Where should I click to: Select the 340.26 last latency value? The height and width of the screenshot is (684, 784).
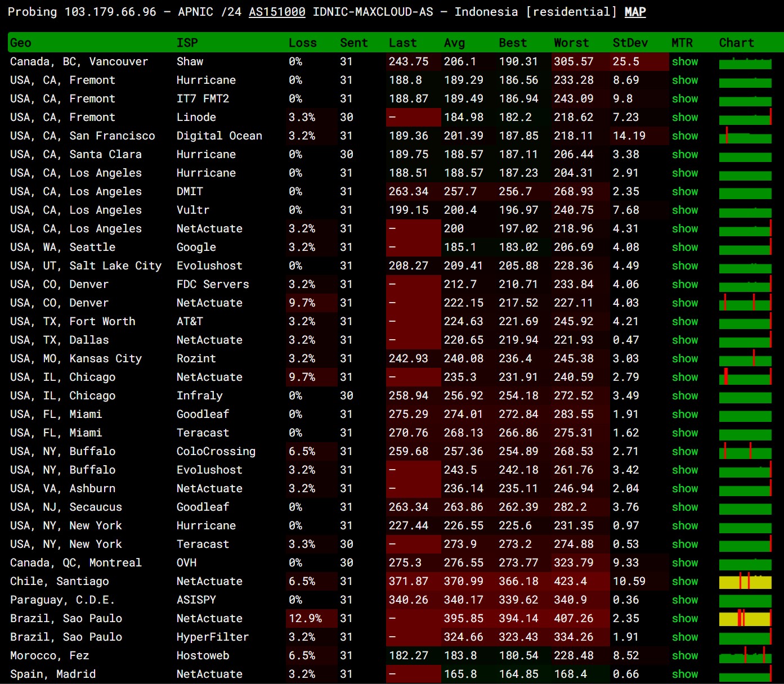pyautogui.click(x=408, y=600)
